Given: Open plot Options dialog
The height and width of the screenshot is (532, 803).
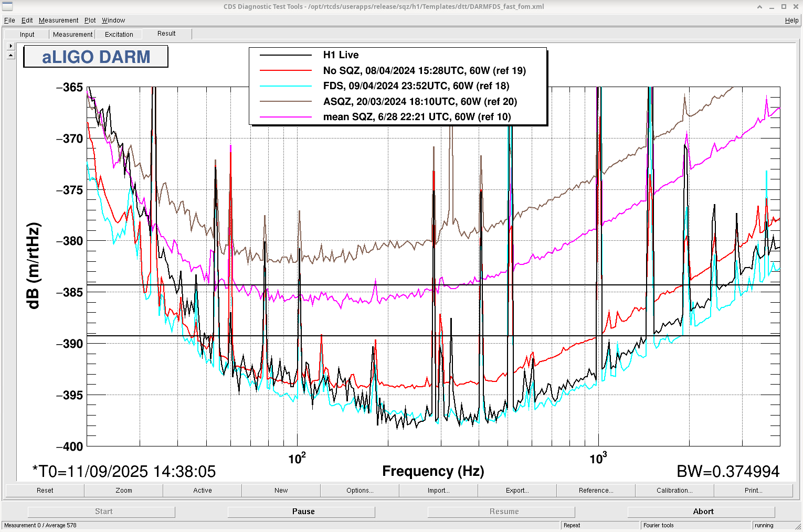Looking at the screenshot, I should pos(360,491).
